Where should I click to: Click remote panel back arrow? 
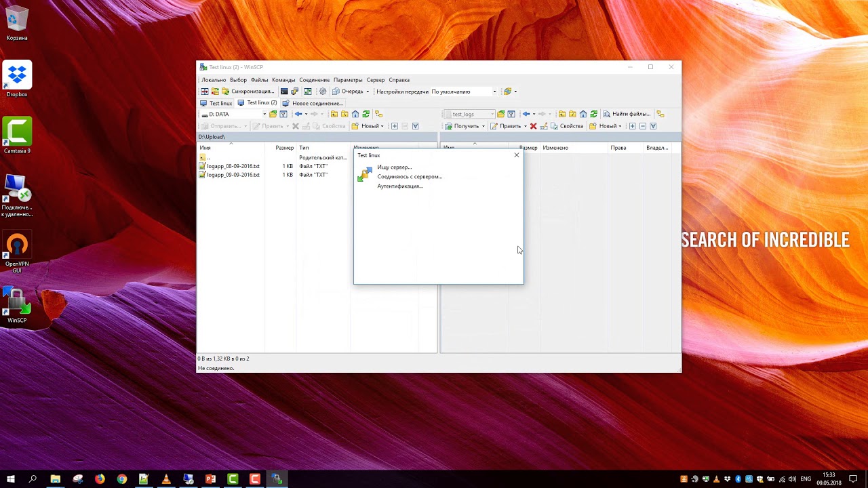click(x=526, y=114)
